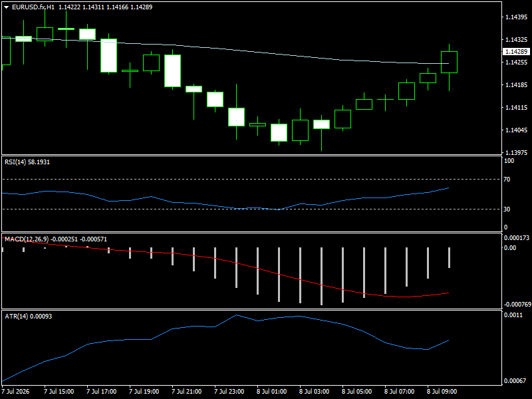532x399 pixels.
Task: Click the 8 Jul 03:00 time label
Action: click(x=314, y=392)
